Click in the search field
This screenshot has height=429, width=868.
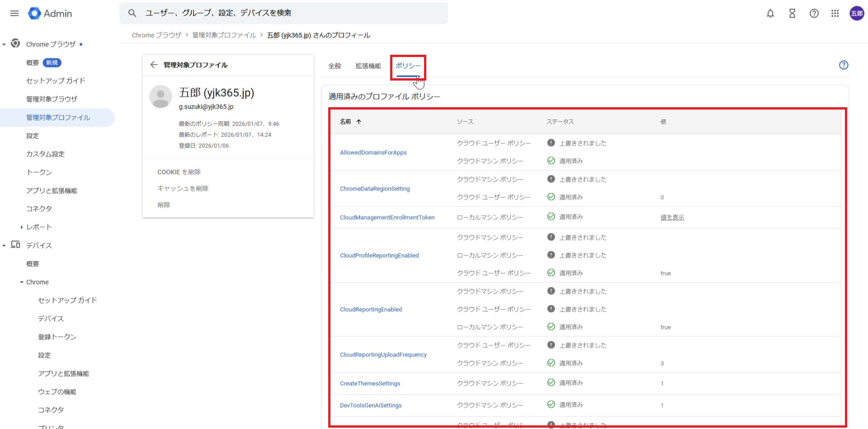click(x=289, y=13)
